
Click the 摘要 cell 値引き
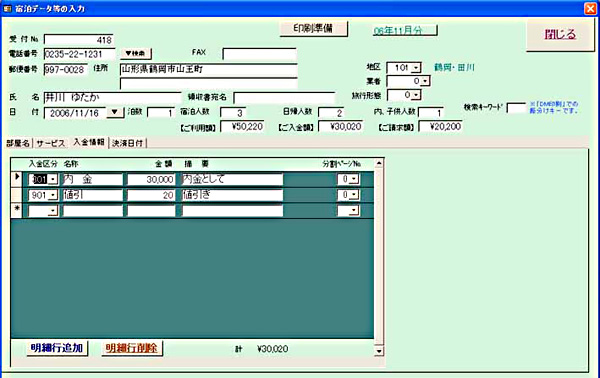[232, 195]
